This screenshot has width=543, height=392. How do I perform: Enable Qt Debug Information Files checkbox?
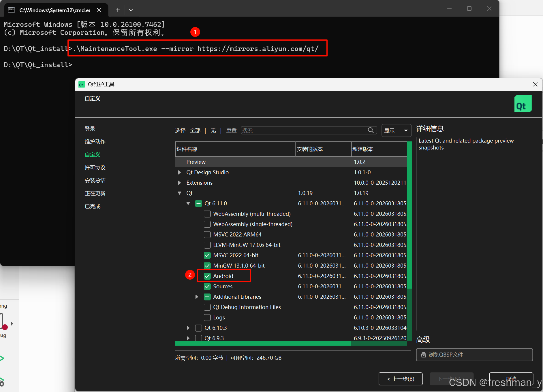tap(207, 307)
